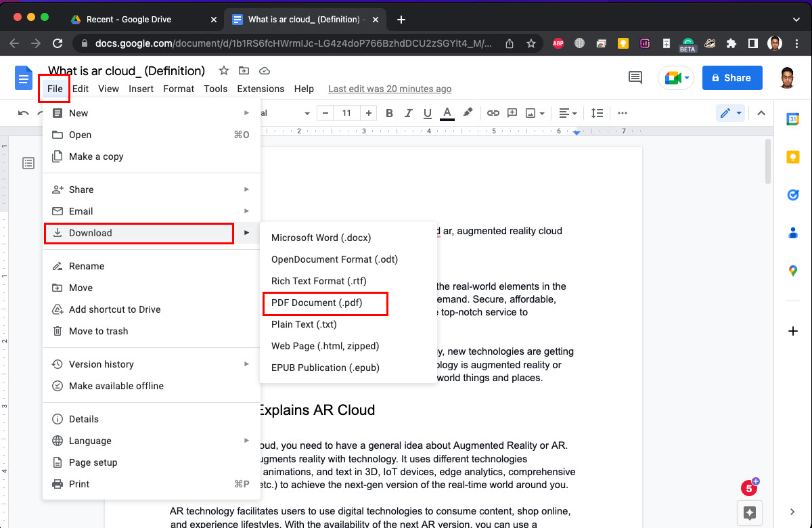Open Google Tasks side panel
The width and height of the screenshot is (812, 528).
click(x=792, y=195)
